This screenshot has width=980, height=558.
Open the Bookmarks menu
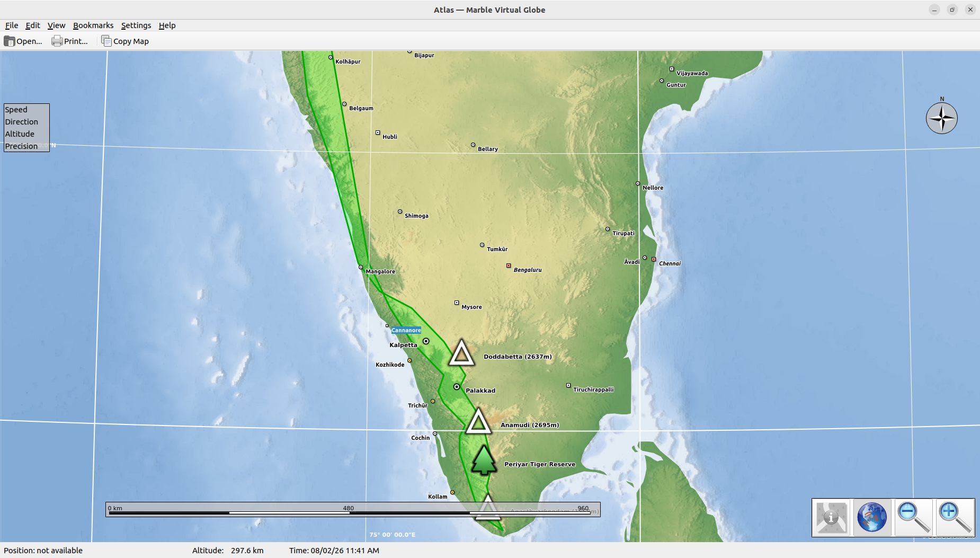(x=93, y=25)
